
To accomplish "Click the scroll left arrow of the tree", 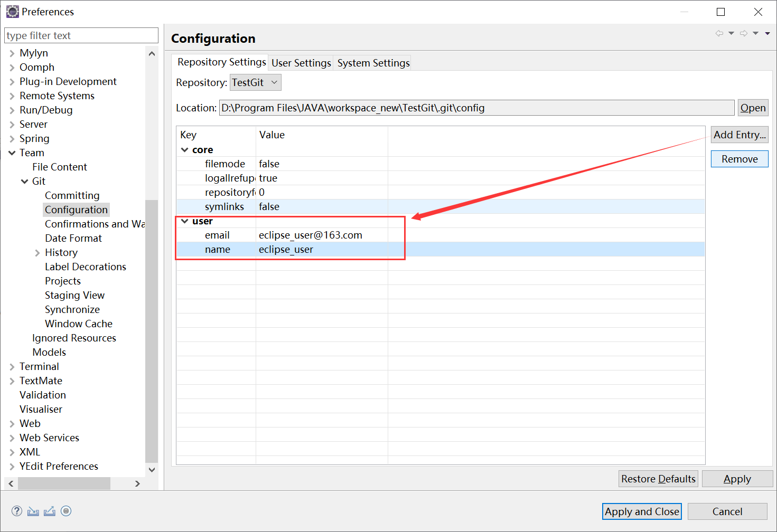I will pos(11,483).
